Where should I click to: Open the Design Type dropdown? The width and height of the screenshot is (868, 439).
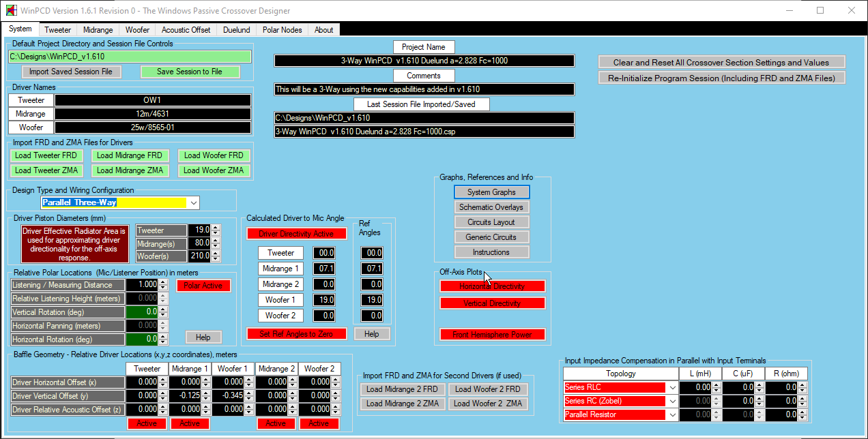coord(194,203)
